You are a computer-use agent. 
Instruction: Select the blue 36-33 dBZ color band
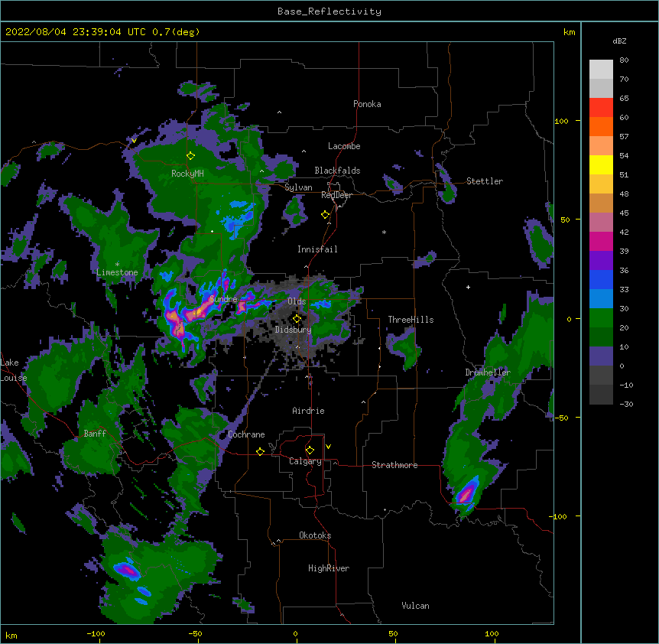coord(601,279)
